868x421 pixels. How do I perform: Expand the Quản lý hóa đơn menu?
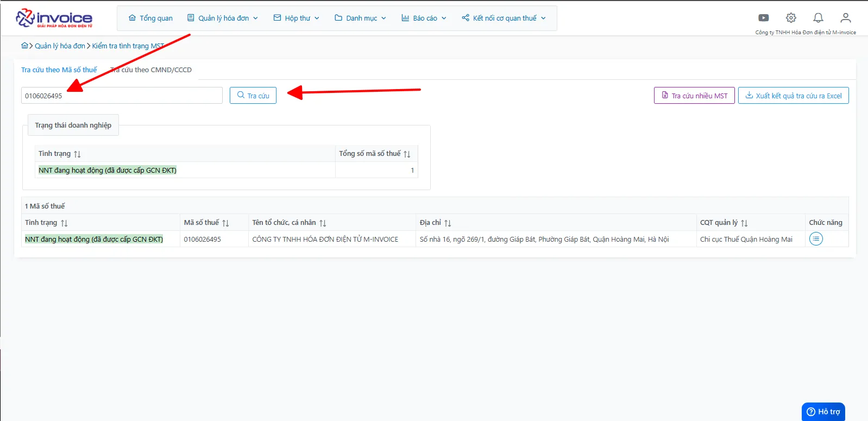coord(223,18)
